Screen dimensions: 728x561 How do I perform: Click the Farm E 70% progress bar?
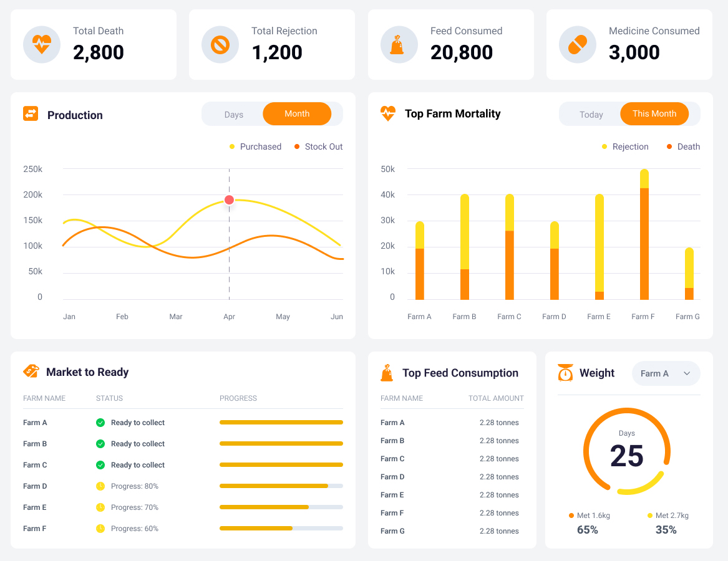point(281,507)
